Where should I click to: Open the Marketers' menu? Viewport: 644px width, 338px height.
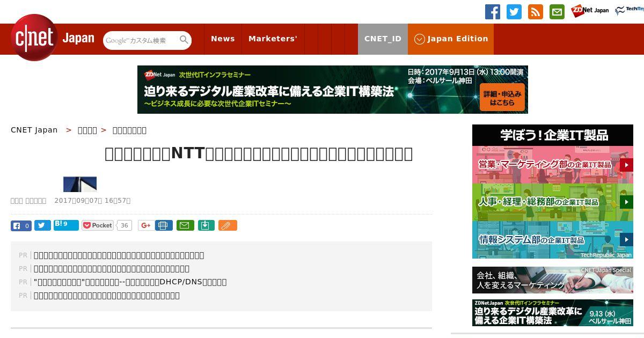[x=273, y=39]
